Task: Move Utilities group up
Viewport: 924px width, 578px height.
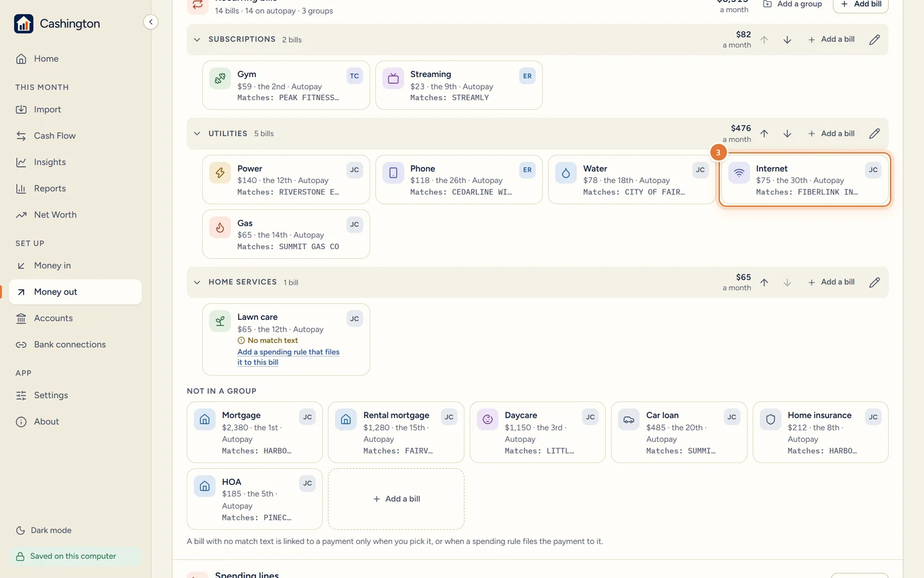Action: [x=764, y=134]
